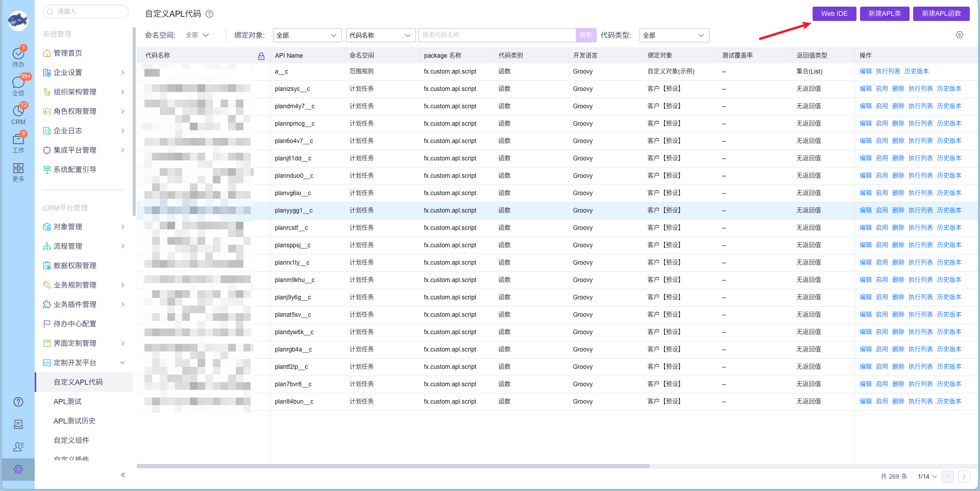Open table column settings gear icon

click(960, 35)
